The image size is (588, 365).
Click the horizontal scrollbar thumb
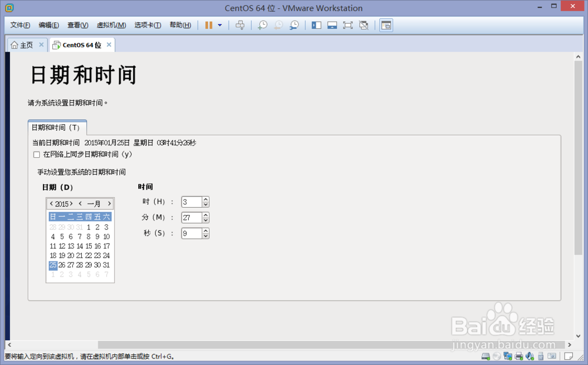[331, 345]
